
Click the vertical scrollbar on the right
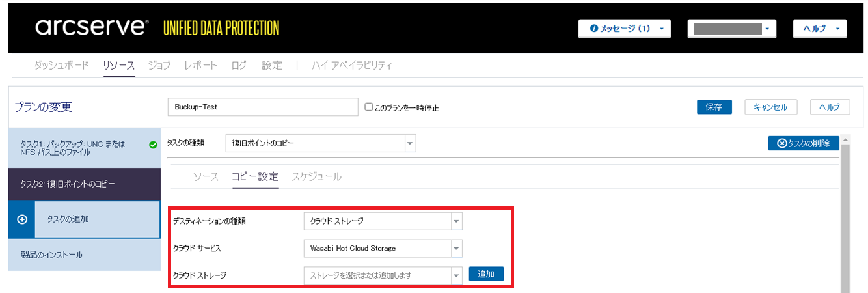845,218
